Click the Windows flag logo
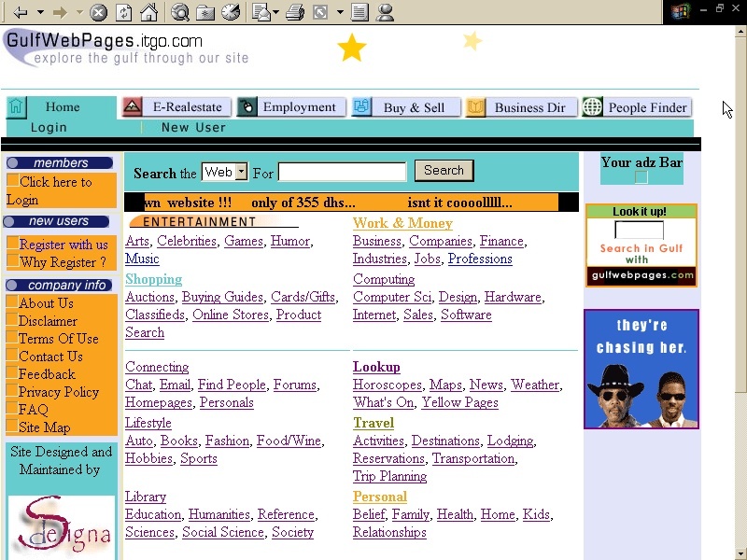This screenshot has height=560, width=747. 681,10
